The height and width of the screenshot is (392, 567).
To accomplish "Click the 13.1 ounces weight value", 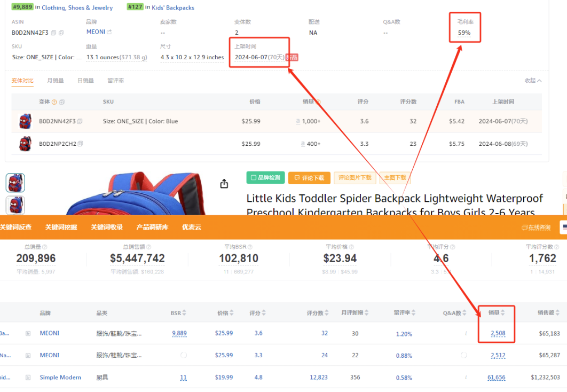I will [117, 57].
